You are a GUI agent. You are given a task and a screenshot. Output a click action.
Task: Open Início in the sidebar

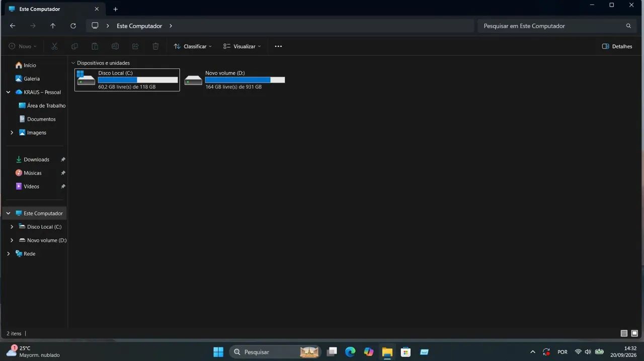click(x=30, y=65)
